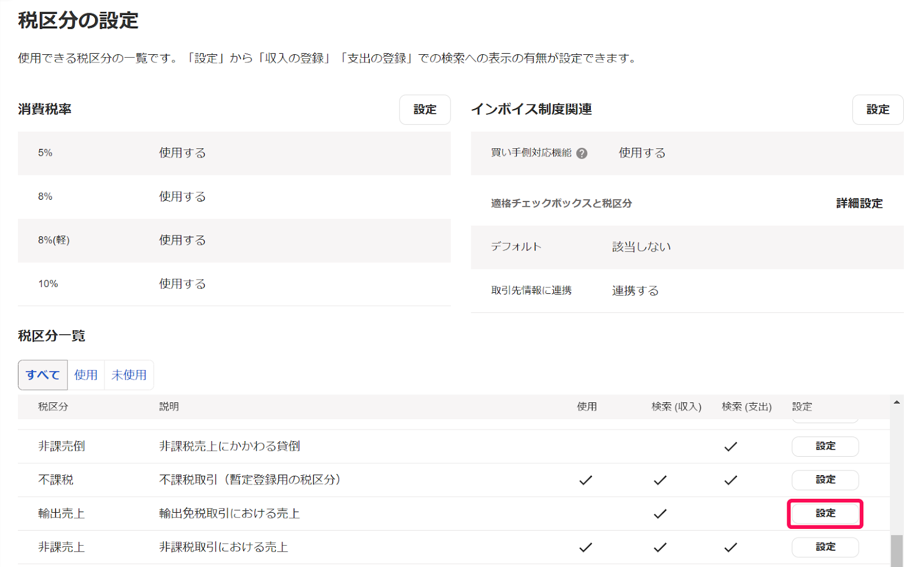
Task: Click the 8%(軽) tax rate label
Action: (x=54, y=240)
